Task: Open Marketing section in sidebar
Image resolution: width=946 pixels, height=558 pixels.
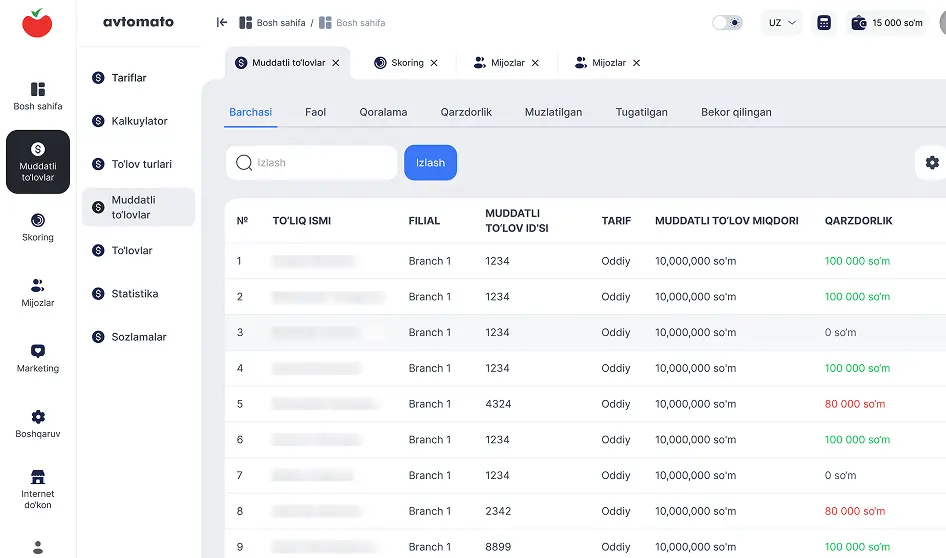Action: tap(38, 358)
